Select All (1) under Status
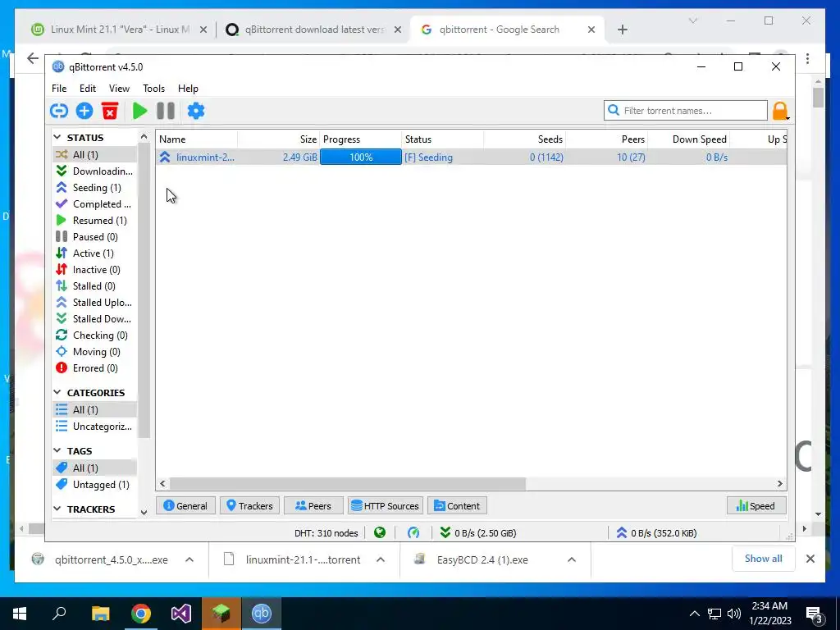The width and height of the screenshot is (840, 630). 94,154
